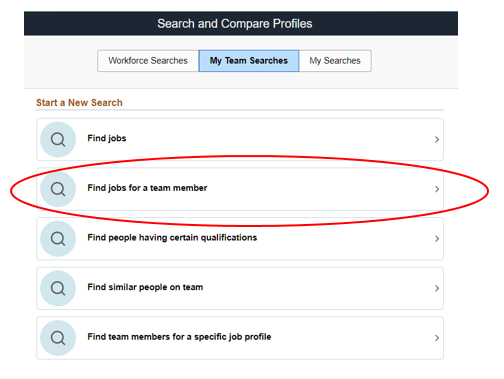Start the Find jobs search
Screen dimensions: 504x379
pyautogui.click(x=240, y=139)
